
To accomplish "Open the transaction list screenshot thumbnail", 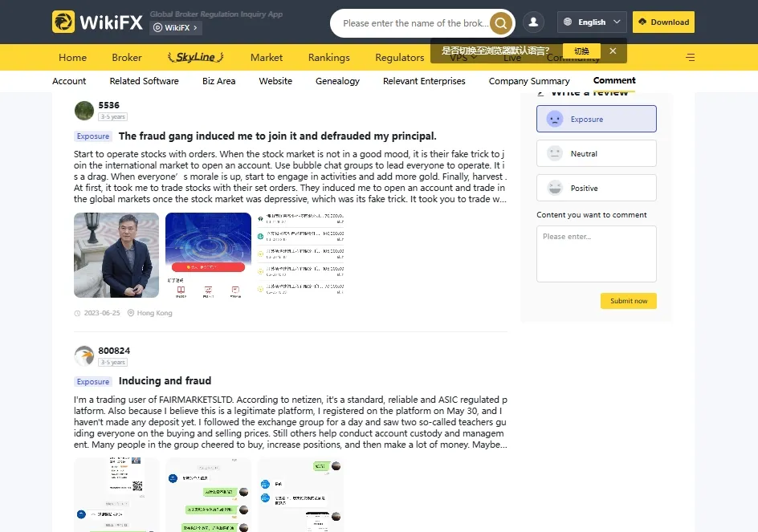I will 300,254.
